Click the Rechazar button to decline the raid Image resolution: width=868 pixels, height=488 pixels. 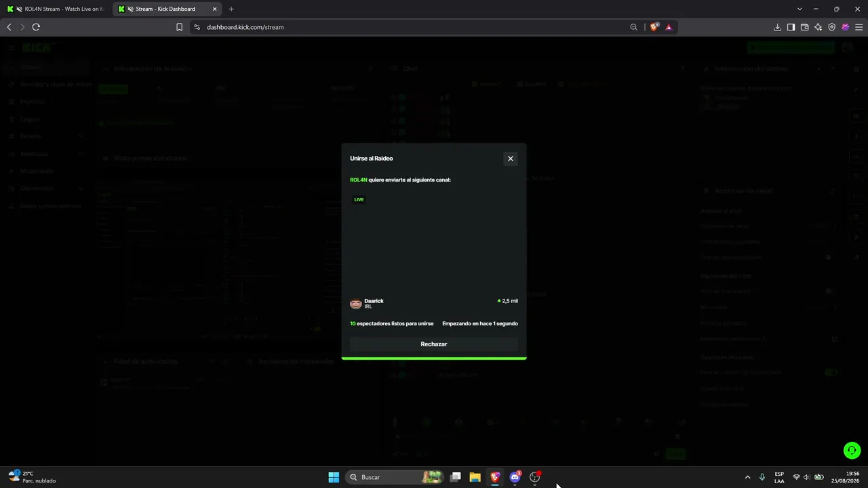pos(434,344)
